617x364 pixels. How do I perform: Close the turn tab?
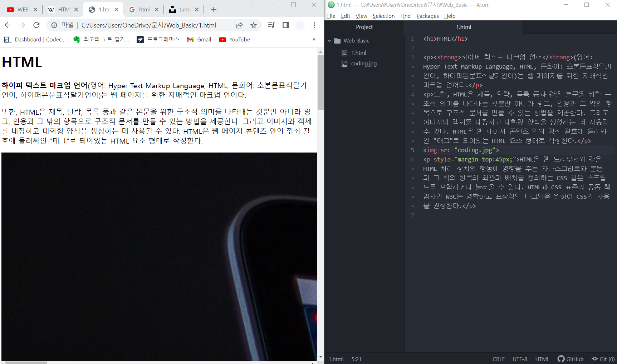(x=197, y=10)
